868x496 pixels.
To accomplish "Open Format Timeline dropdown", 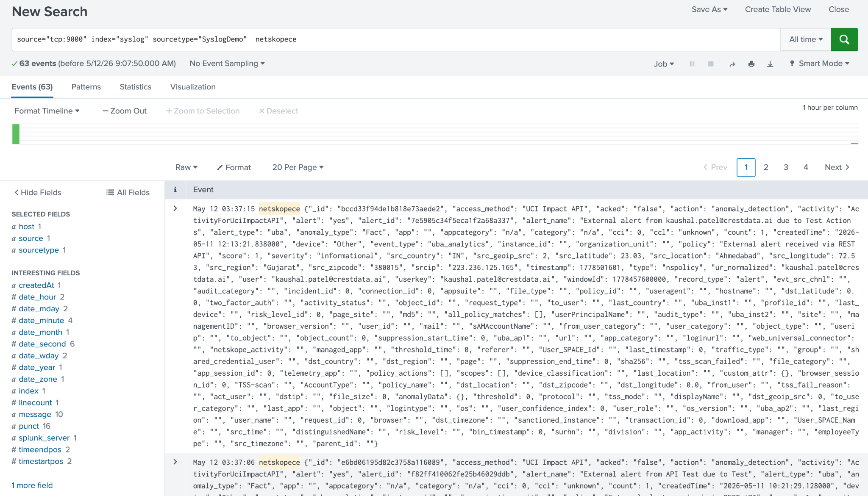I will (x=47, y=111).
